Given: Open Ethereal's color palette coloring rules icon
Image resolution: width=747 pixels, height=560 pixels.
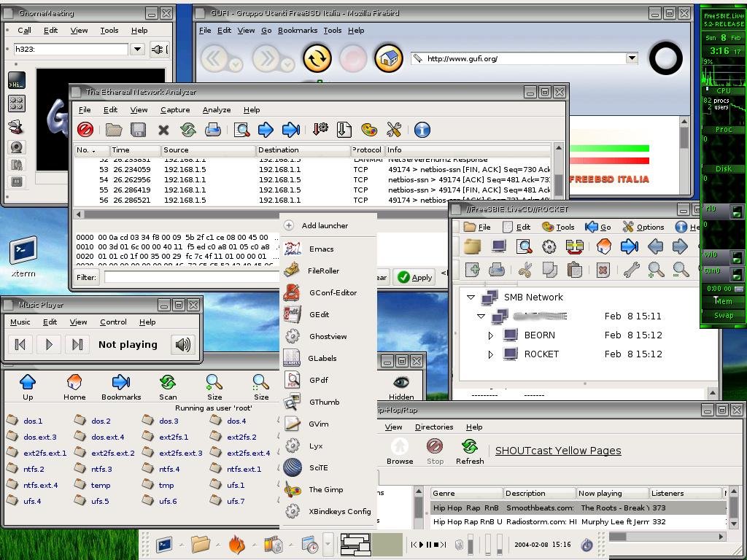Looking at the screenshot, I should (369, 130).
